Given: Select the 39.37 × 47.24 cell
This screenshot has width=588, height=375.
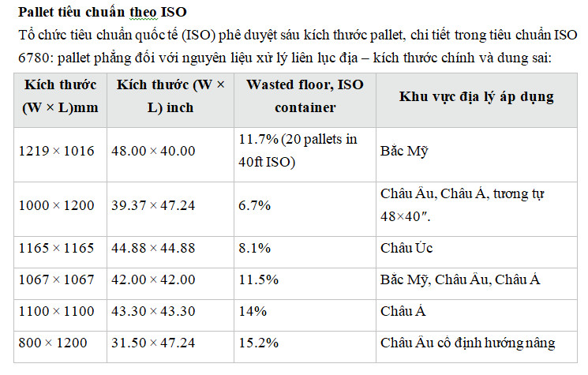Looking at the screenshot, I should [x=155, y=205].
